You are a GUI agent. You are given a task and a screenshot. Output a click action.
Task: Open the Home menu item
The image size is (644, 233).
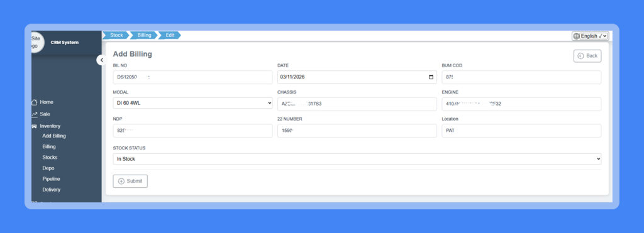(x=47, y=102)
